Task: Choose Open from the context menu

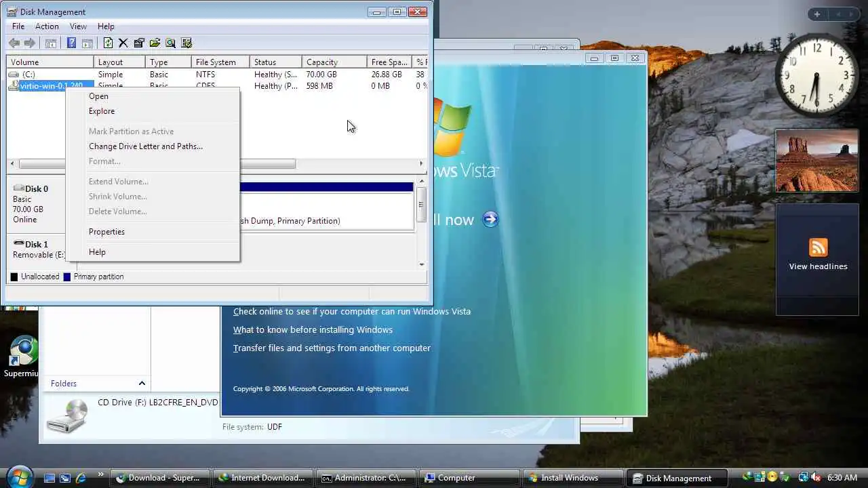Action: 153,96
